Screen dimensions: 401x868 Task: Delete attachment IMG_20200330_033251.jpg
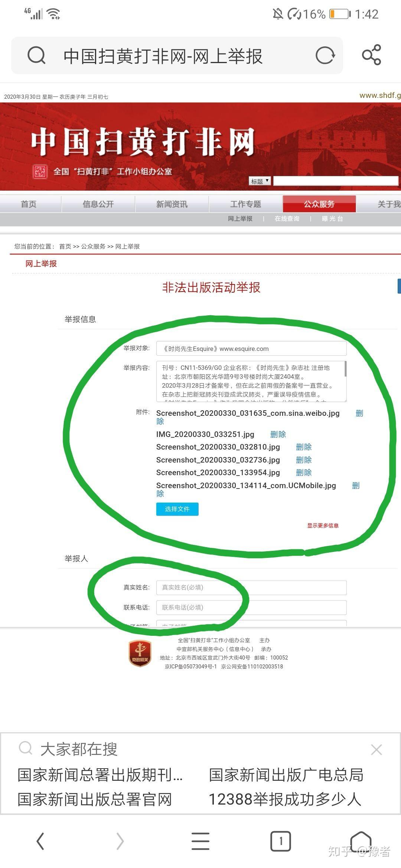(278, 434)
